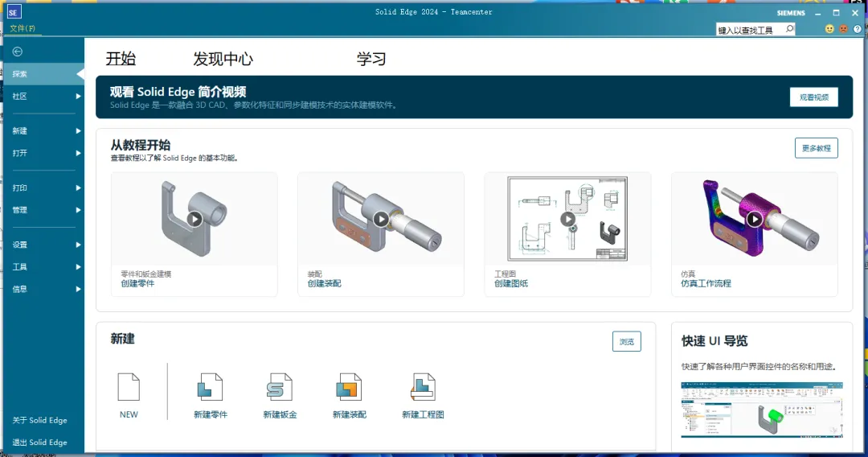
Task: Click the 更多教程 button
Action: 816,148
